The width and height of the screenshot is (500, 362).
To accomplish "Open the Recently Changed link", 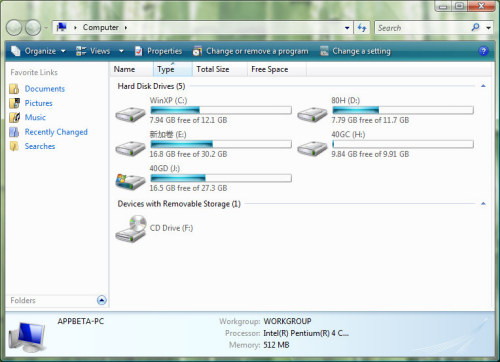I will [x=56, y=132].
